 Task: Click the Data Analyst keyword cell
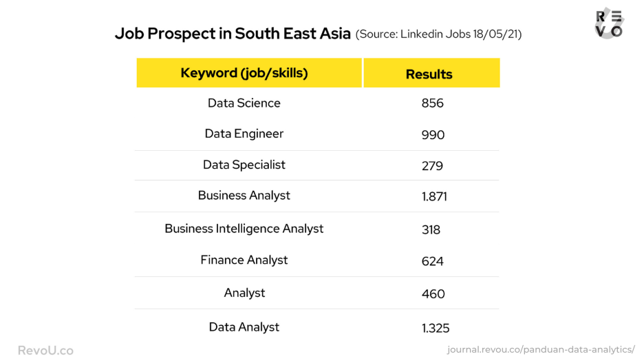pyautogui.click(x=244, y=327)
